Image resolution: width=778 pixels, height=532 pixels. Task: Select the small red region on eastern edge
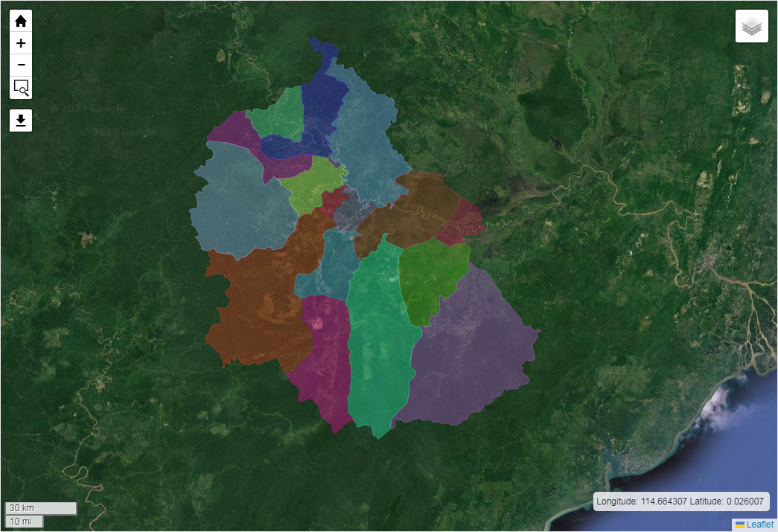(462, 223)
